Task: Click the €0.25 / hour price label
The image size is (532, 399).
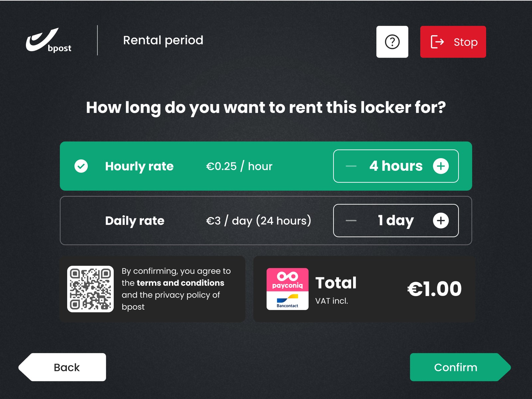Action: 239,166
